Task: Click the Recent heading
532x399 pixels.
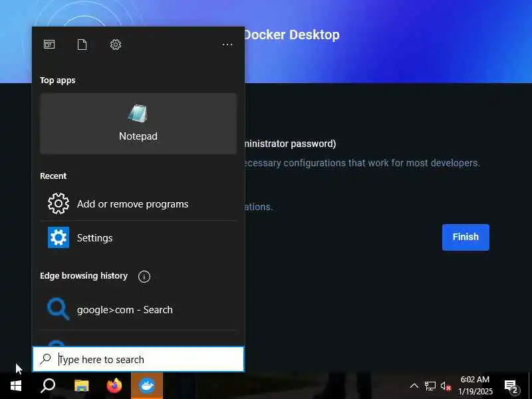Action: [x=53, y=176]
